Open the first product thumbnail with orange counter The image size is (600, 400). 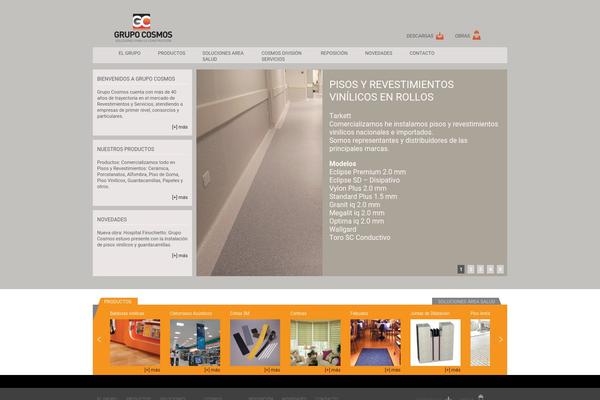135,343
